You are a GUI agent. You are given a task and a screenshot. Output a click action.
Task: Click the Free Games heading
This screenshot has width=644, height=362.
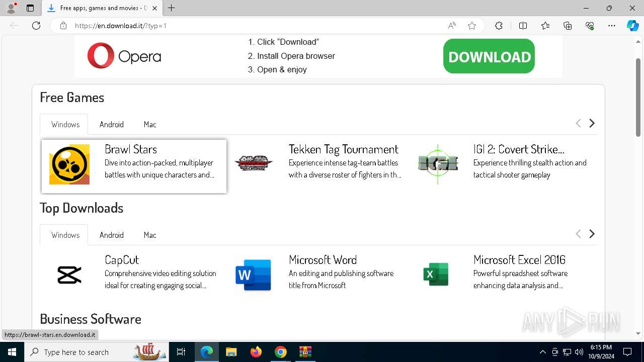(72, 98)
